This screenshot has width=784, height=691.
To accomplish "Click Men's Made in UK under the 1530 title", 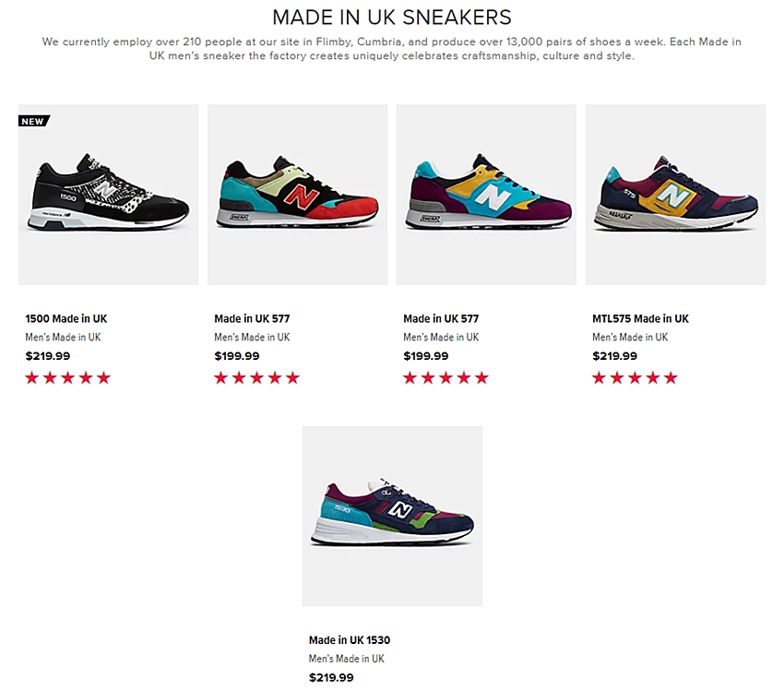I will click(x=347, y=659).
